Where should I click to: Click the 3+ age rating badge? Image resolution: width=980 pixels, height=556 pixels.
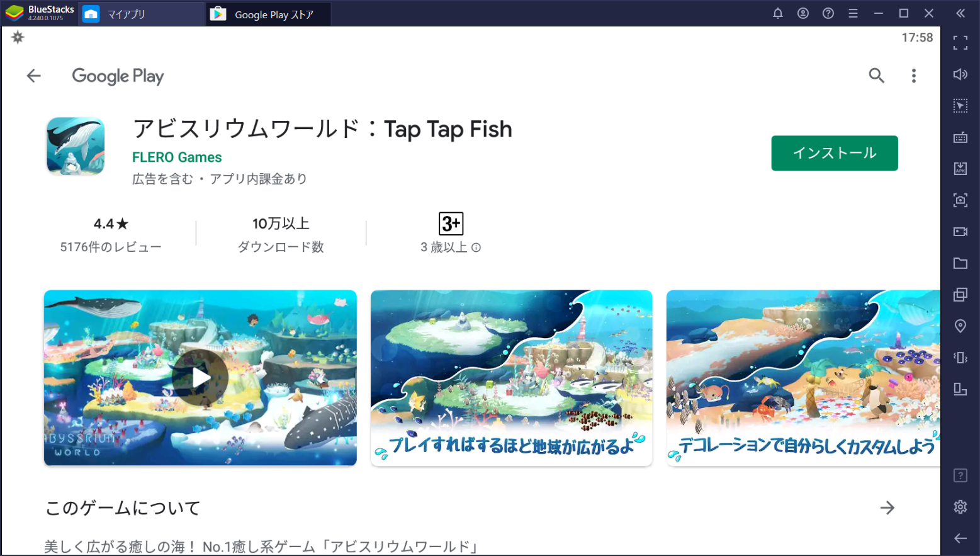coord(451,224)
